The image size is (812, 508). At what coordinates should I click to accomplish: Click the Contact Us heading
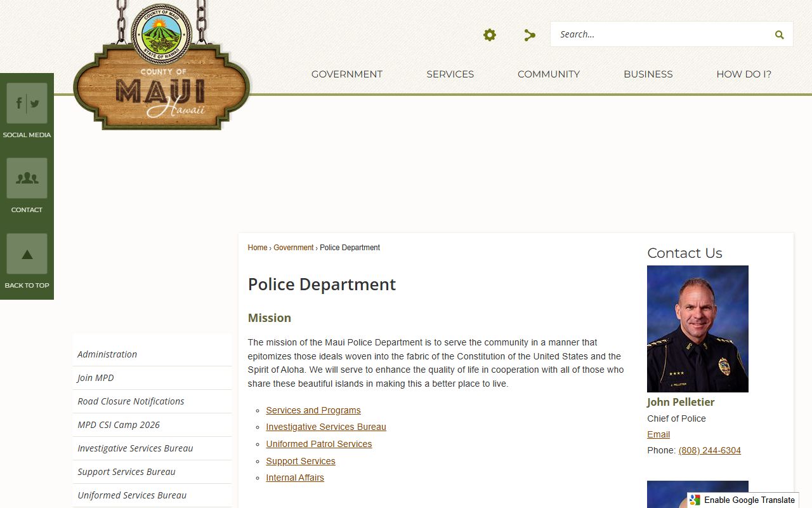(684, 253)
